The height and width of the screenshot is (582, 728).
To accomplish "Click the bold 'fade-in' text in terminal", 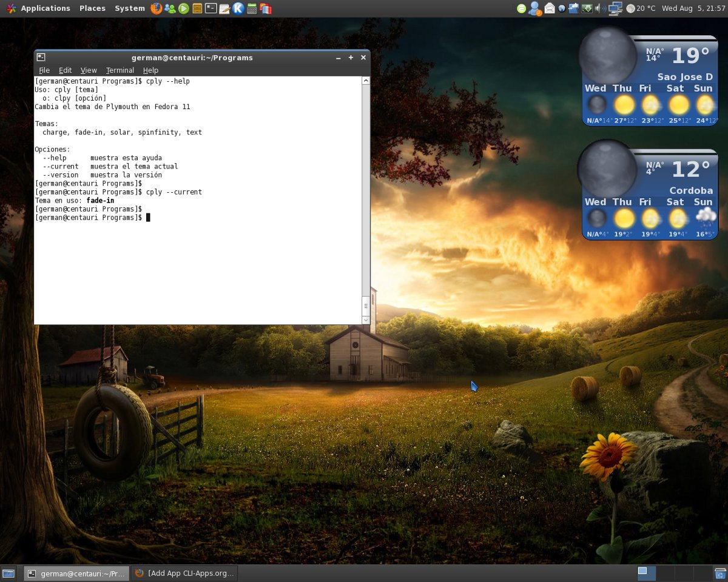I will [100, 201].
